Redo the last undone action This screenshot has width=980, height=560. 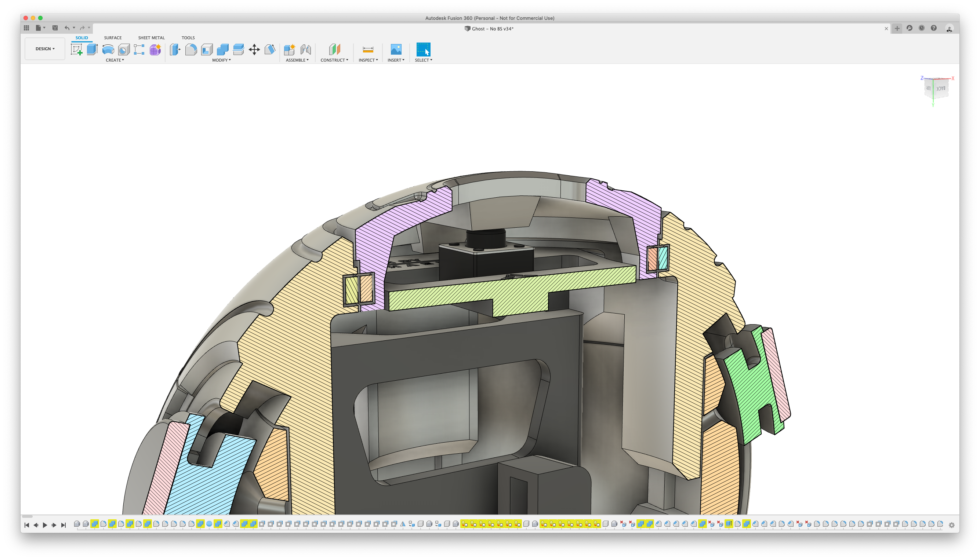(x=82, y=28)
